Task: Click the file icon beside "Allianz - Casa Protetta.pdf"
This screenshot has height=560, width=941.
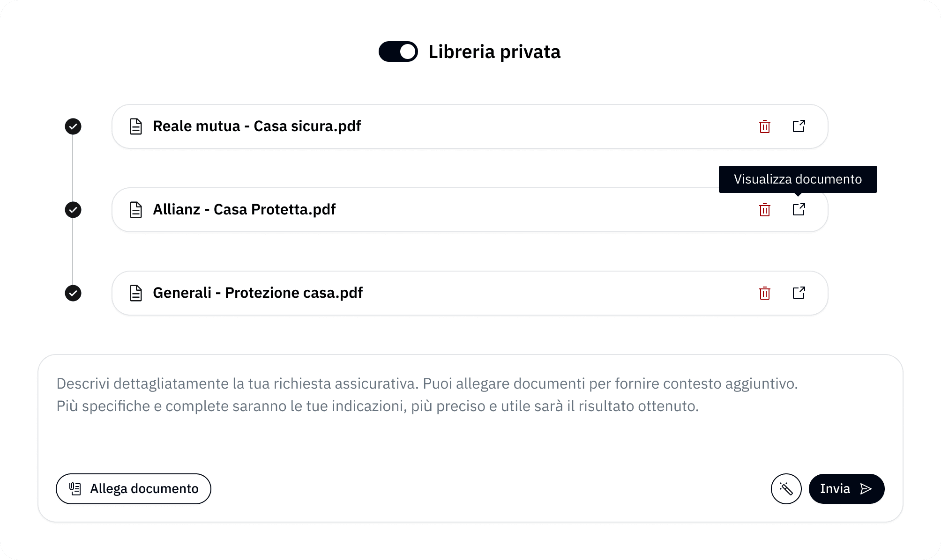Action: click(x=136, y=210)
